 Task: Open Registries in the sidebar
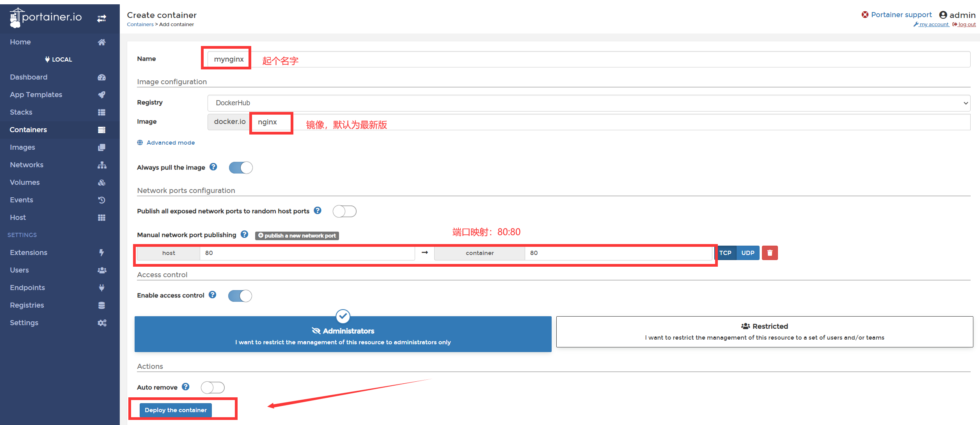coord(27,305)
